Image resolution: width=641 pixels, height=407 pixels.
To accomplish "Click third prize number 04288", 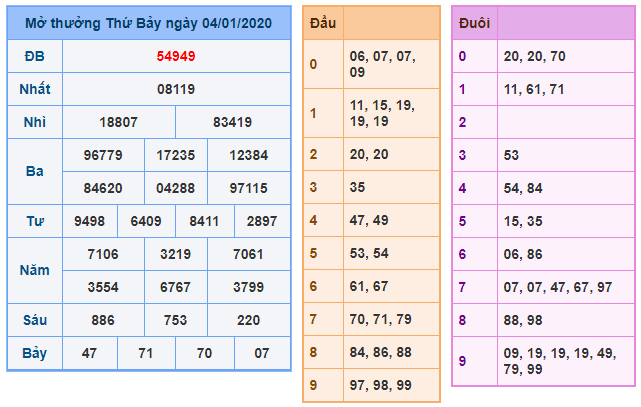I will click(x=176, y=187).
